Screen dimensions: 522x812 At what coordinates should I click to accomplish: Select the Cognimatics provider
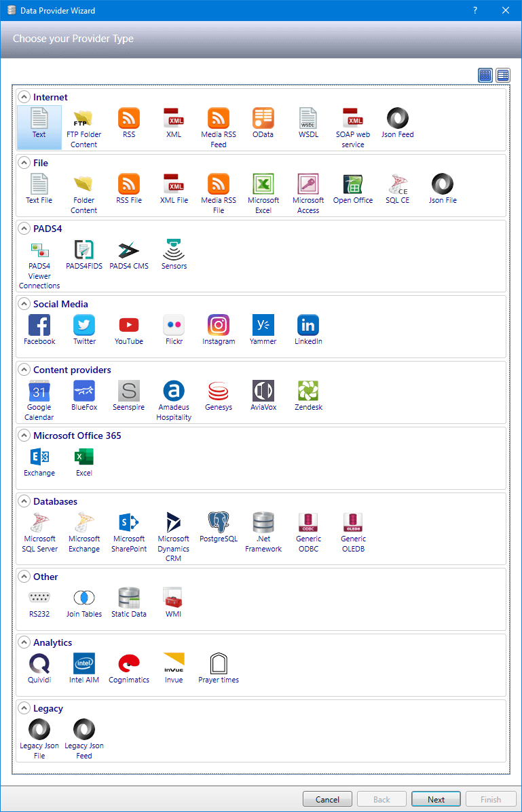(128, 669)
